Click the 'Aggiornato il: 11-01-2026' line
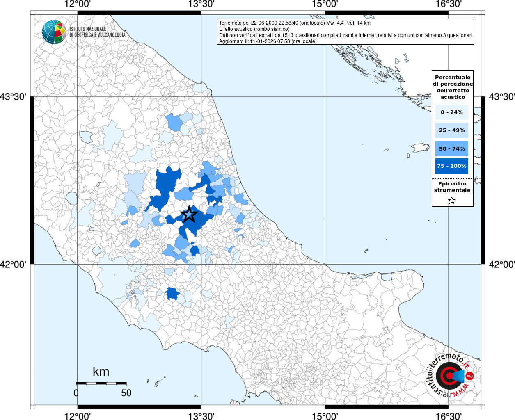 tap(268, 41)
